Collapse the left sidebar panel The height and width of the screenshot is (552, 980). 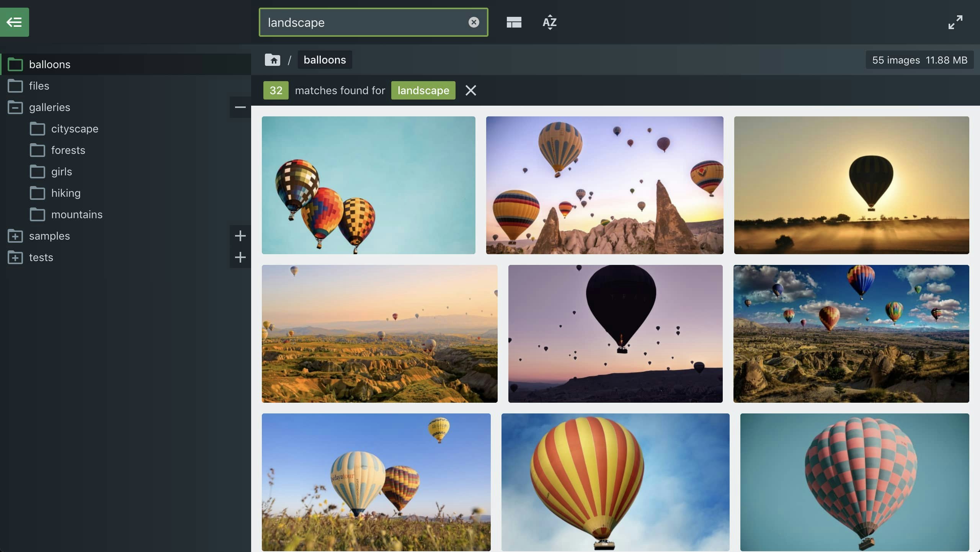[15, 22]
